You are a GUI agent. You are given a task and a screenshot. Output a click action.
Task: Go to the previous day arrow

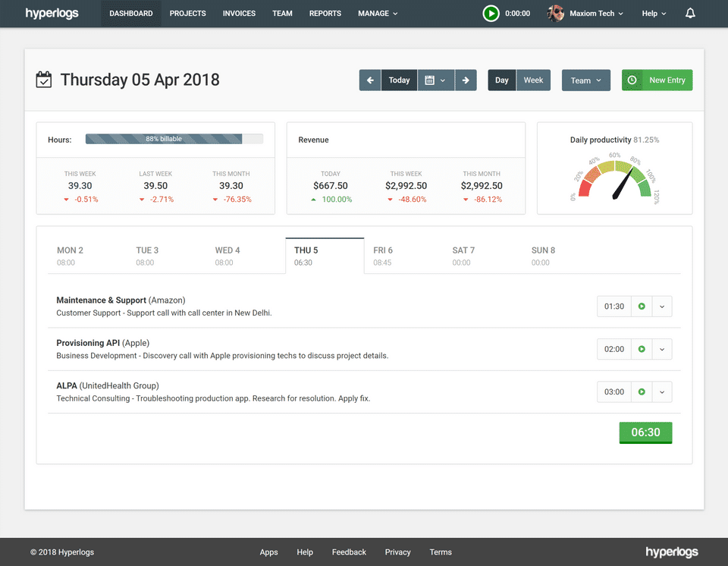tap(370, 80)
